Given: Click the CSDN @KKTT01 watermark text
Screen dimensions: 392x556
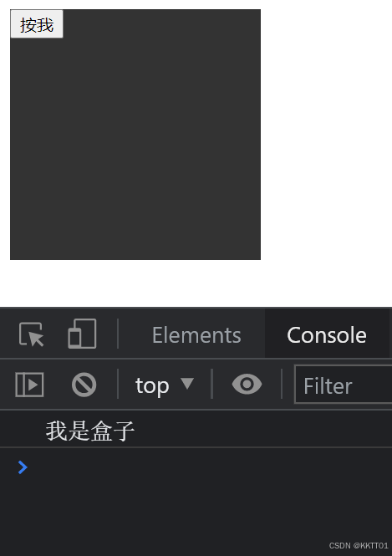Looking at the screenshot, I should 359,545.
